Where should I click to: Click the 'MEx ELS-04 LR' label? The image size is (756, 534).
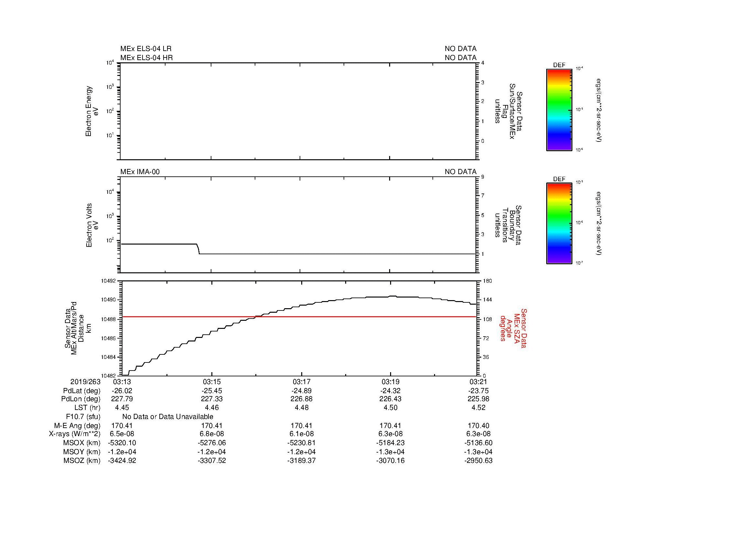(x=146, y=49)
